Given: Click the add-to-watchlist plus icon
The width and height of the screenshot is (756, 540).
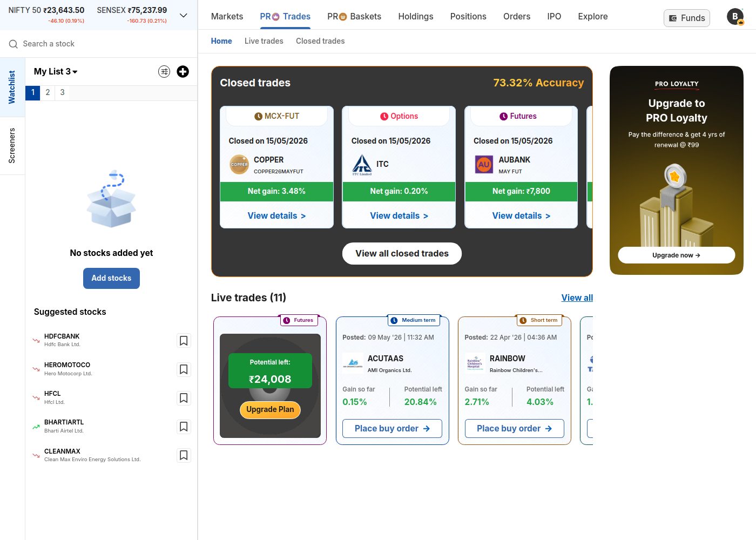Looking at the screenshot, I should 183,71.
